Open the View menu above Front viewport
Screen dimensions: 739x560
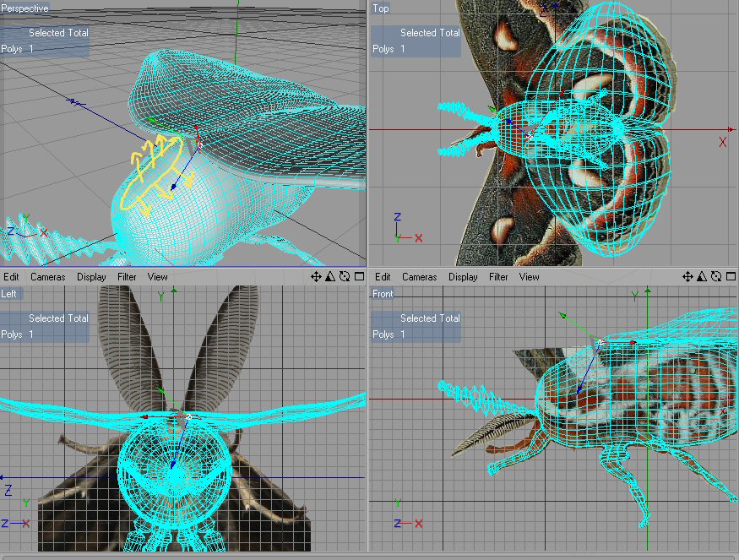click(x=529, y=277)
